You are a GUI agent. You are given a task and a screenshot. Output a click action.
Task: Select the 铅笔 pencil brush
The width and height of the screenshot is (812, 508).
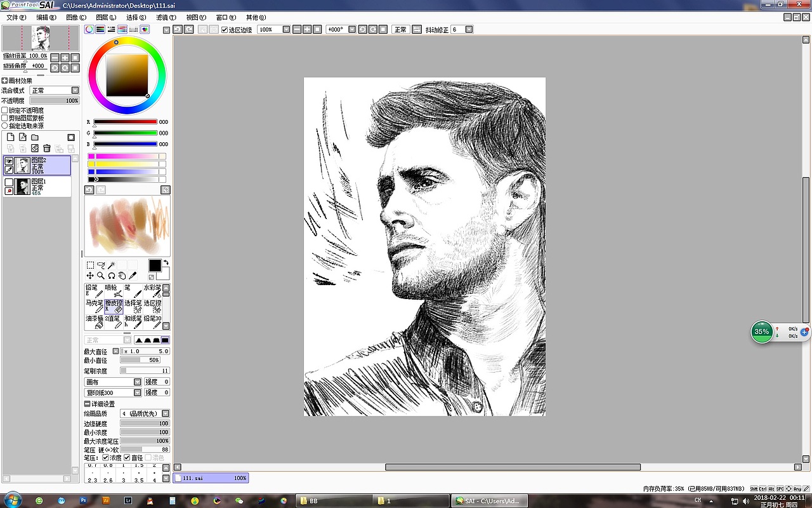[94, 291]
